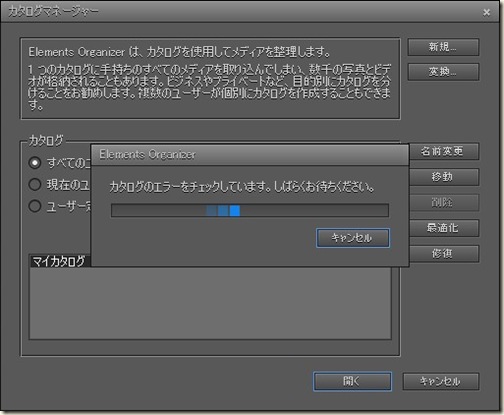Click the Elements Organizer description text
Image resolution: width=504 pixels, height=415 pixels.
tap(210, 79)
